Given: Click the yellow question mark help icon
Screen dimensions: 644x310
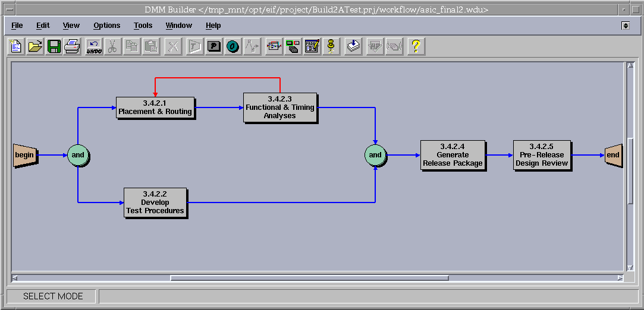Looking at the screenshot, I should pyautogui.click(x=416, y=46).
